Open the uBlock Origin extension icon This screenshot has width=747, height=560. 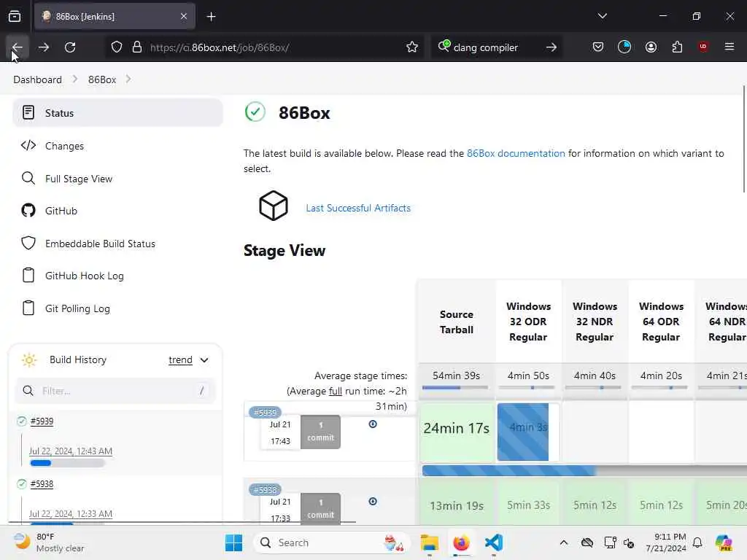click(703, 47)
